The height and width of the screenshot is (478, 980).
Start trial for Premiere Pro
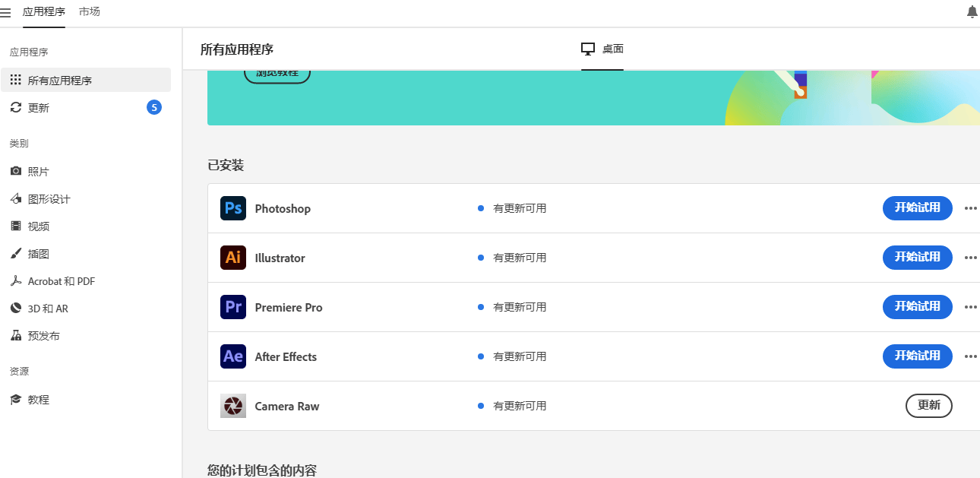(917, 307)
